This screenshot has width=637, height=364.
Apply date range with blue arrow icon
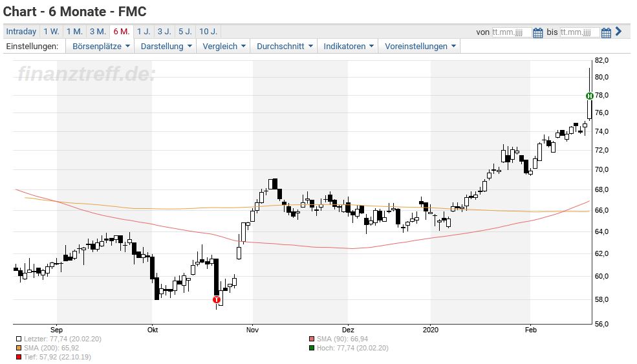(619, 31)
